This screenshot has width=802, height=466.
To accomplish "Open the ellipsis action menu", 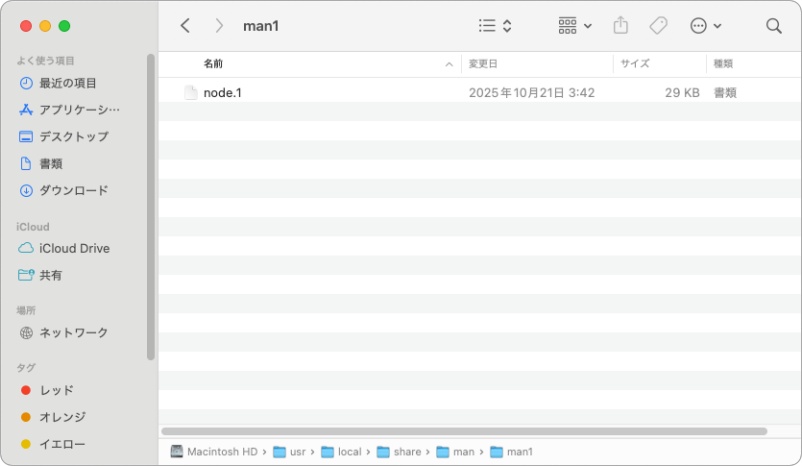I will pyautogui.click(x=706, y=26).
